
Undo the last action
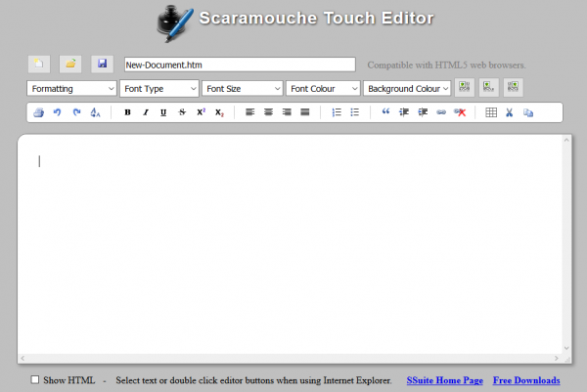[x=58, y=112]
